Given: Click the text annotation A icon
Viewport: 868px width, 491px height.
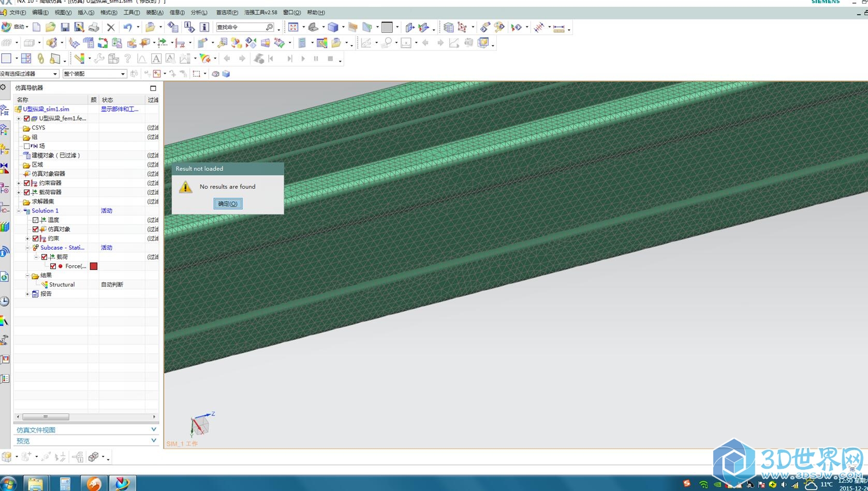Looking at the screenshot, I should pyautogui.click(x=156, y=59).
